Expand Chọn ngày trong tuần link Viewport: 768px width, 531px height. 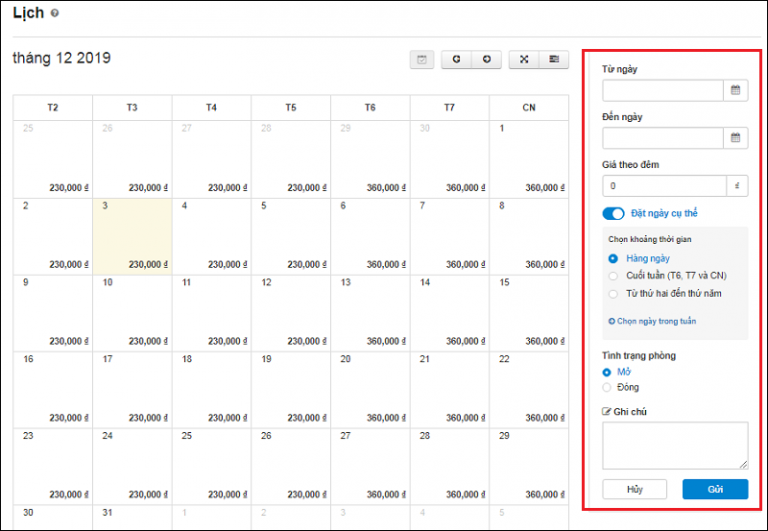tap(652, 321)
